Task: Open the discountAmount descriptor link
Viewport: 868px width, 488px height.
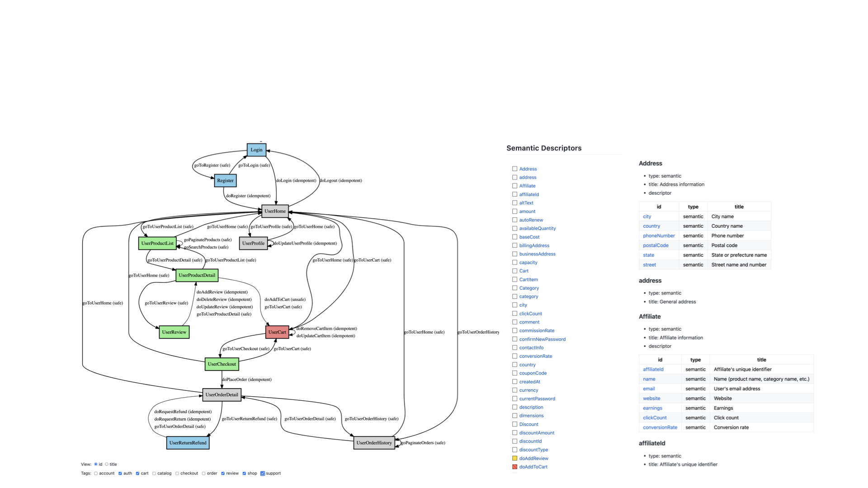Action: [x=537, y=433]
